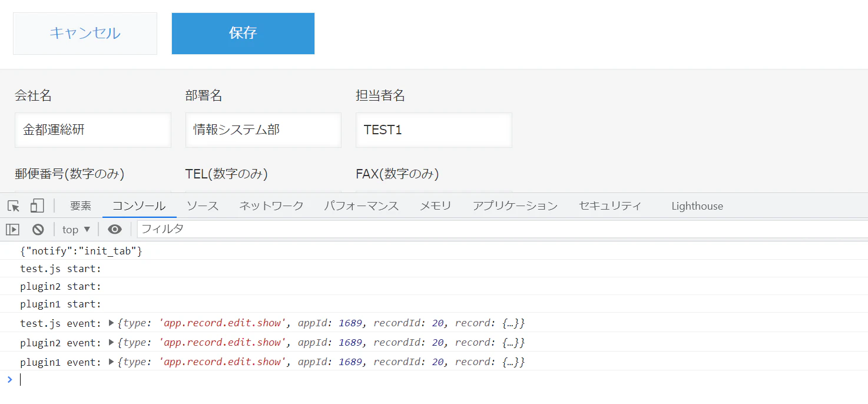Focus the 会社名 input field
868x404 pixels.
(93, 130)
